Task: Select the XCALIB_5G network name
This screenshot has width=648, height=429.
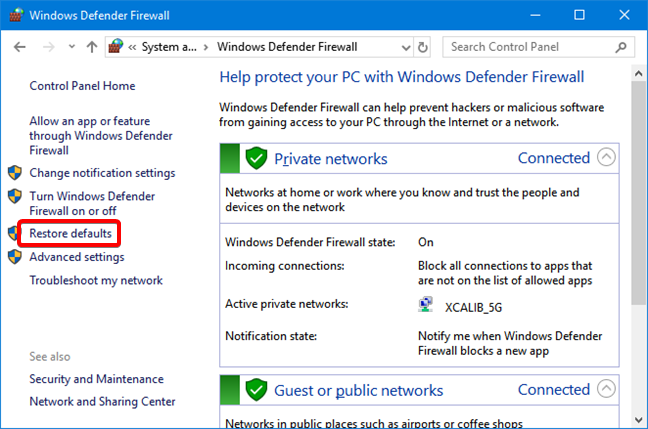Action: pyautogui.click(x=473, y=308)
